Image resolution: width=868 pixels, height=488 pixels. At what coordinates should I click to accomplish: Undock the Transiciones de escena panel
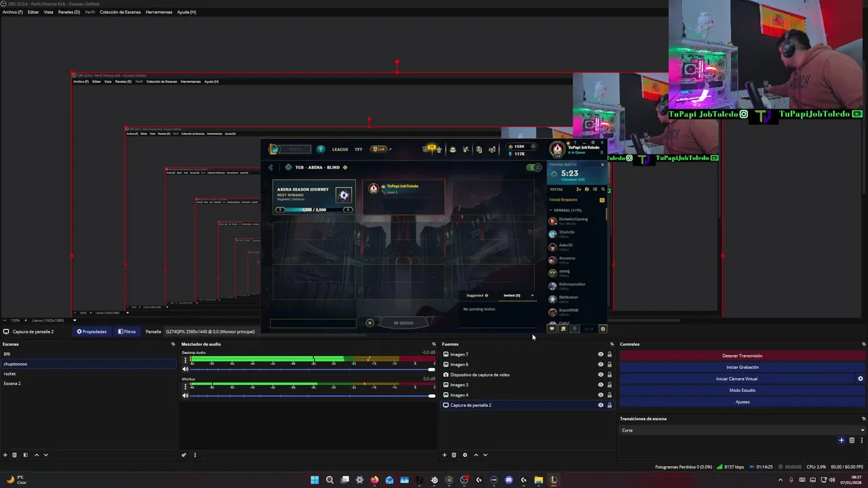pyautogui.click(x=863, y=419)
